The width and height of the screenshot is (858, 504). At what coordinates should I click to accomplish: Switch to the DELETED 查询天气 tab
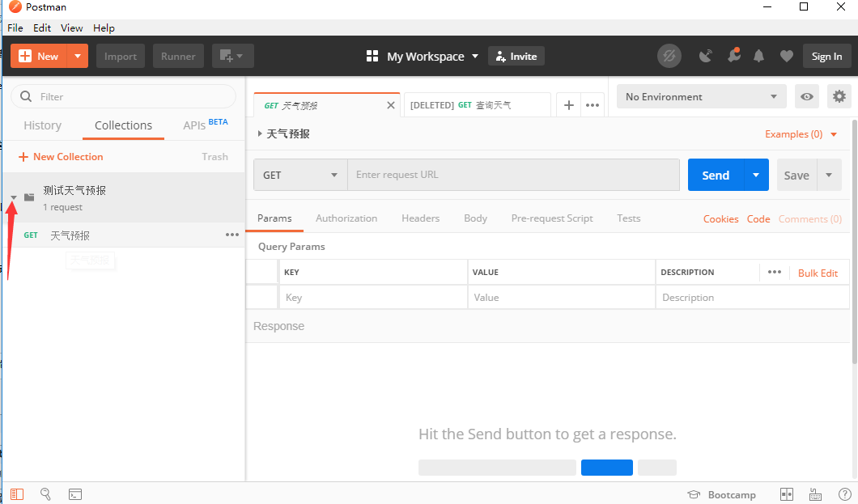pyautogui.click(x=477, y=105)
